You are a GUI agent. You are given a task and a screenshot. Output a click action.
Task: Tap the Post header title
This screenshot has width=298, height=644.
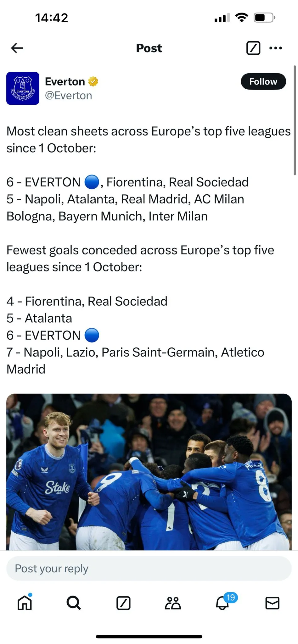point(149,48)
